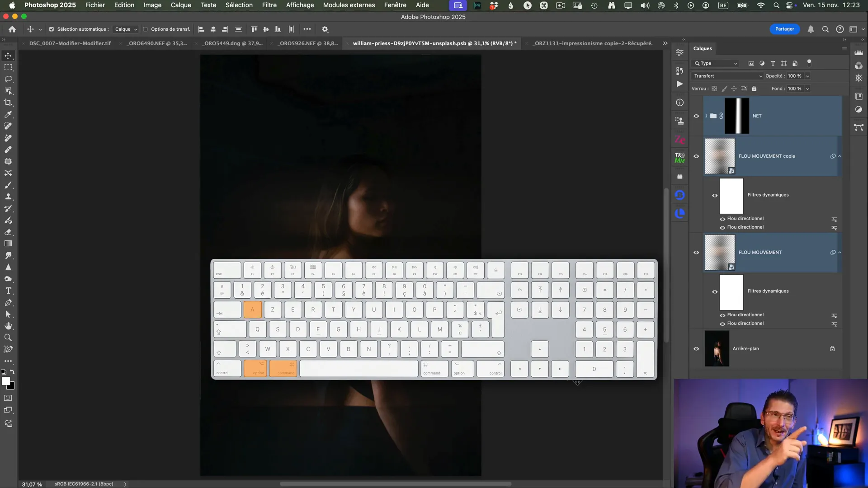Click the Partager button

point(784,29)
